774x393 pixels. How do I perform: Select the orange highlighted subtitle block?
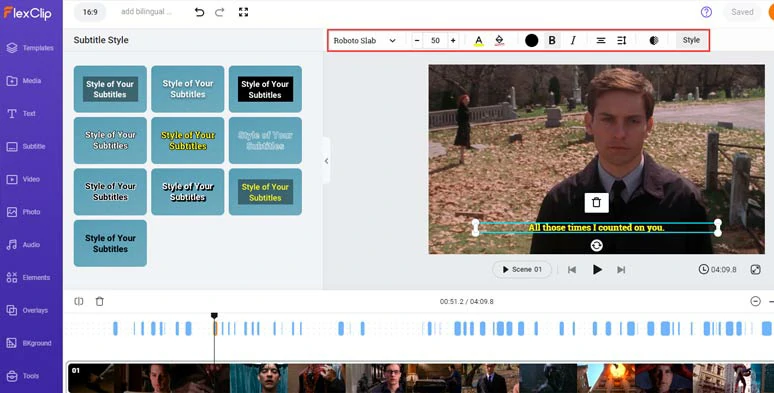[x=215, y=328]
